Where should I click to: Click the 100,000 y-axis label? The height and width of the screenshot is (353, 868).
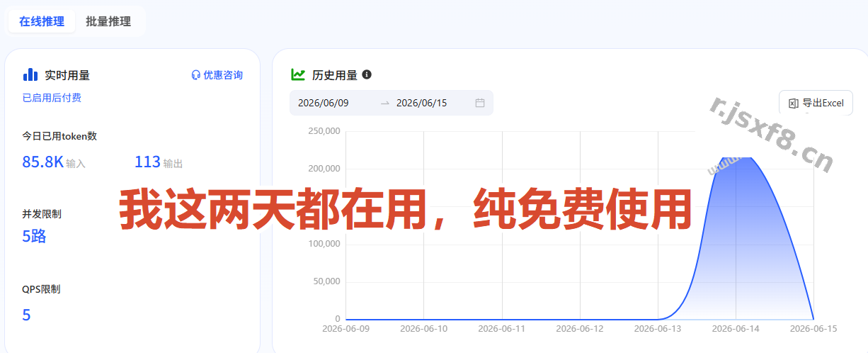(x=324, y=244)
